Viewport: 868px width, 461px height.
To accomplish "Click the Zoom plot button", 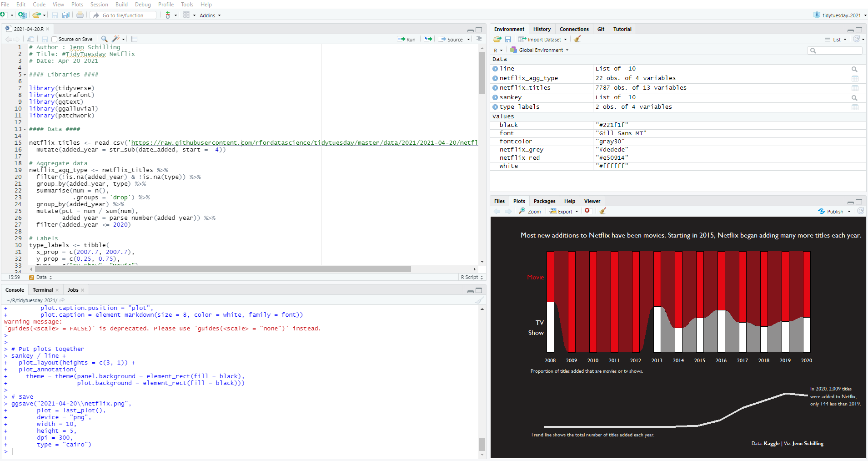I will pyautogui.click(x=530, y=212).
